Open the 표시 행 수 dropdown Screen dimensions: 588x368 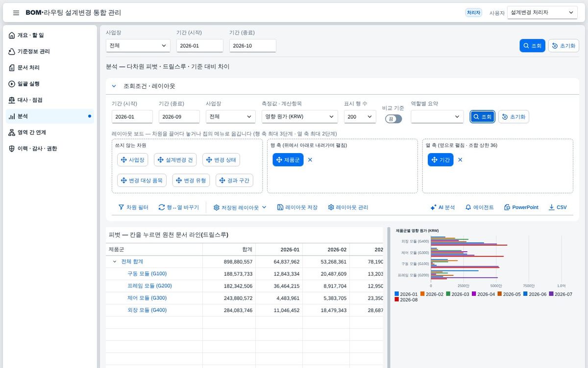(x=360, y=117)
